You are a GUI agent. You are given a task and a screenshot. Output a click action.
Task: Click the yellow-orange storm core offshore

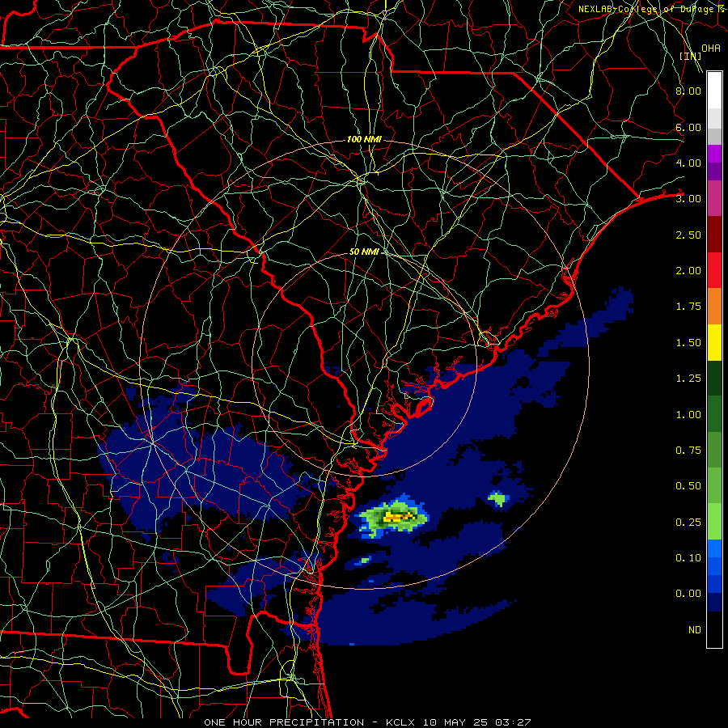tap(400, 516)
